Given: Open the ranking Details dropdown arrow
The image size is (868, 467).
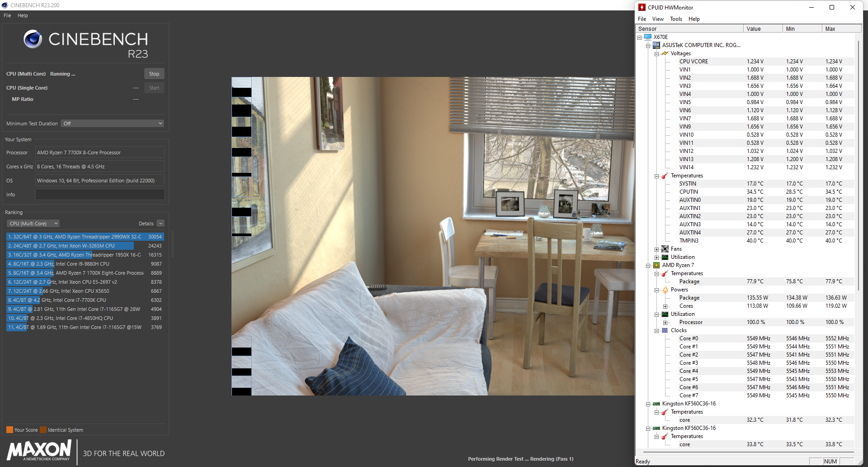Looking at the screenshot, I should pyautogui.click(x=160, y=224).
